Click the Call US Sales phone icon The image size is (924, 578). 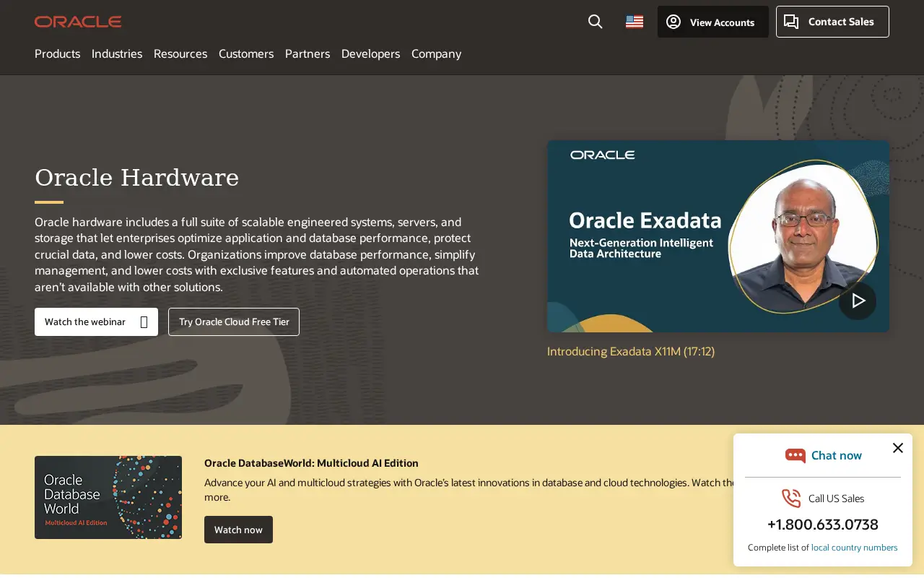(x=791, y=499)
